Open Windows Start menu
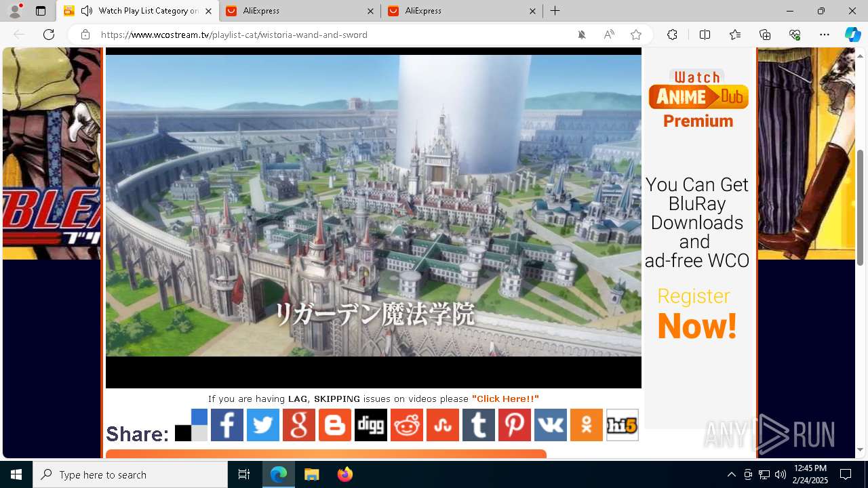 point(16,474)
